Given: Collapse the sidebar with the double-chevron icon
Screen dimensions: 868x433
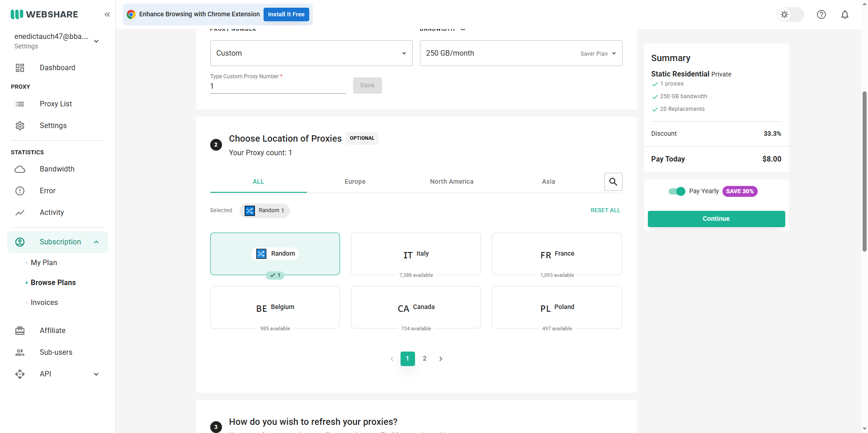Looking at the screenshot, I should point(107,14).
